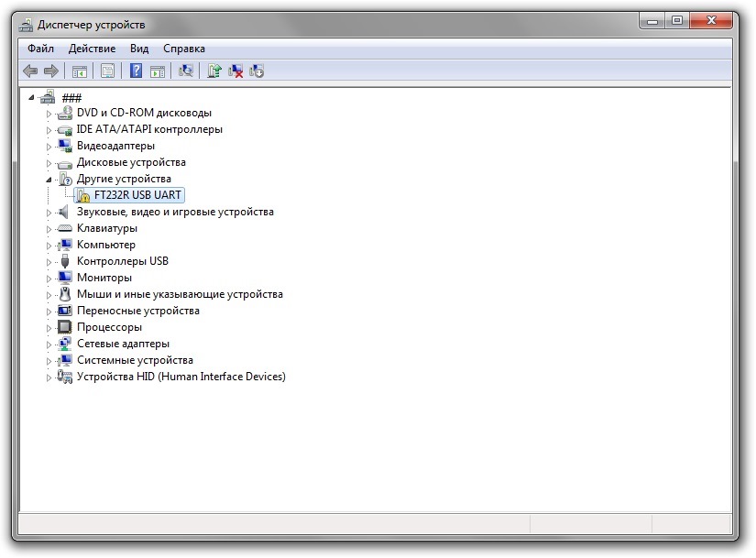Click the Диспетчер устройств title bar icon
Viewport: 756px width, 558px height.
[x=26, y=25]
